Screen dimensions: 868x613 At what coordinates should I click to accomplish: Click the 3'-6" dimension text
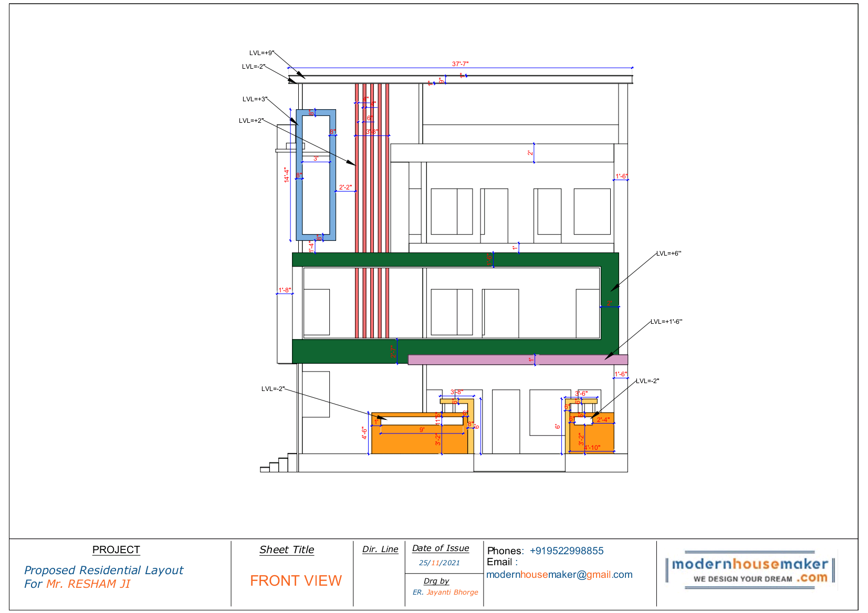pyautogui.click(x=581, y=394)
